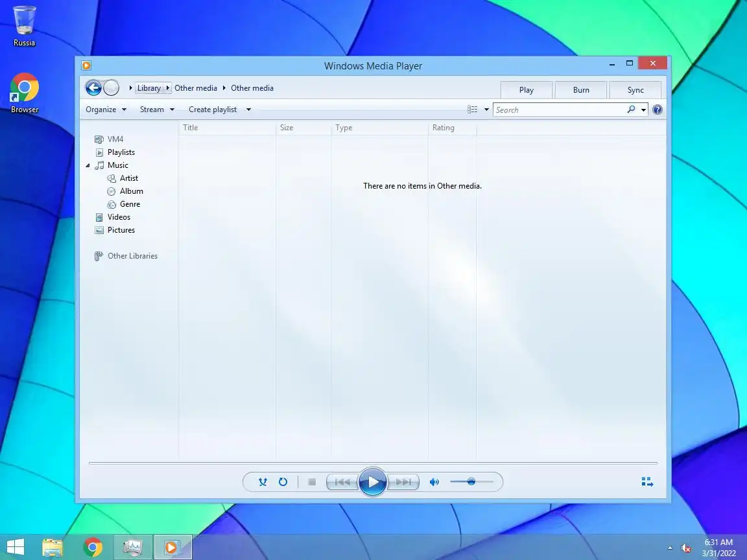Click the Forward navigation round button
Image resolution: width=747 pixels, height=560 pixels.
111,87
